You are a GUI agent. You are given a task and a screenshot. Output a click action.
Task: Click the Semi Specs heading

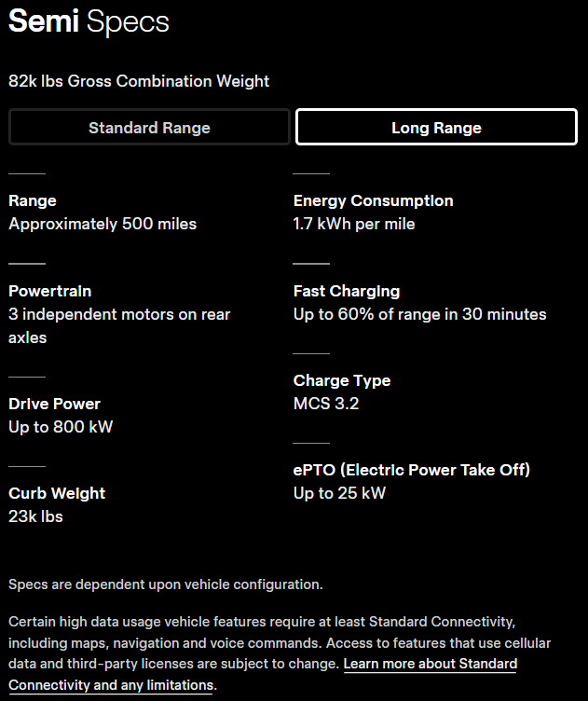pos(89,22)
